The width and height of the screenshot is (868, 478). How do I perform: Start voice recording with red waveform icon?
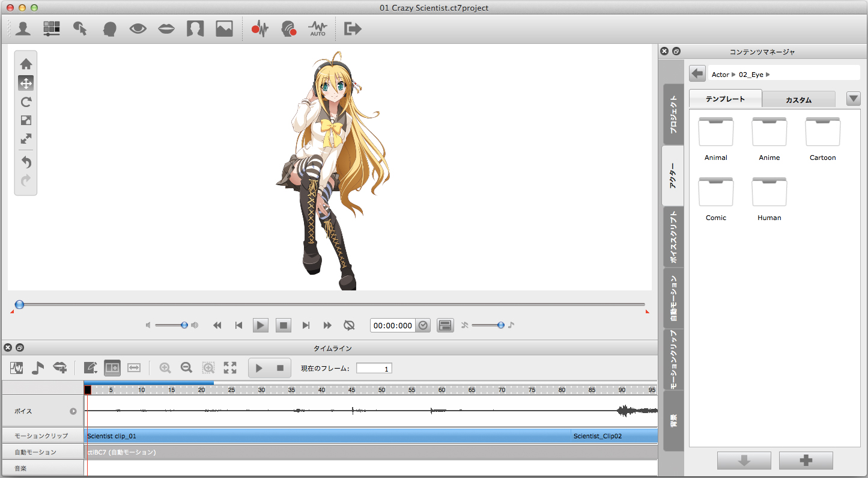click(x=259, y=28)
